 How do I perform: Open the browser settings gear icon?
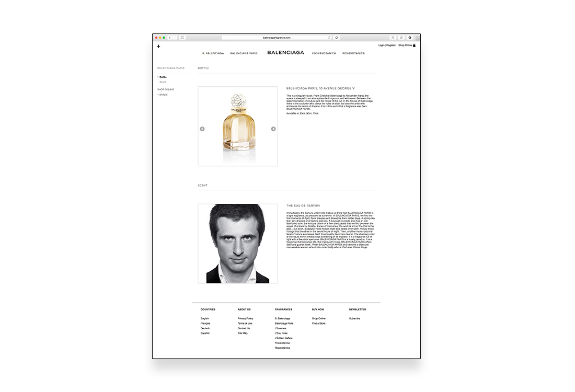click(x=410, y=38)
